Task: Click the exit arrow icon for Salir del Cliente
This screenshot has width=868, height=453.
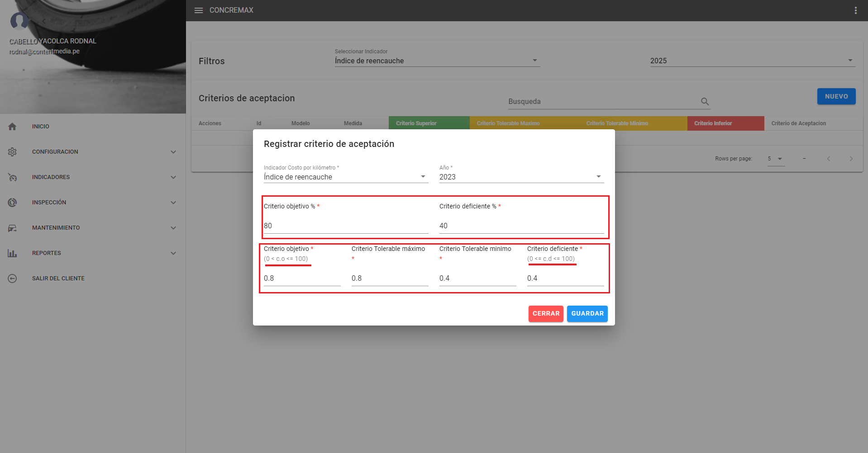Action: coord(12,278)
